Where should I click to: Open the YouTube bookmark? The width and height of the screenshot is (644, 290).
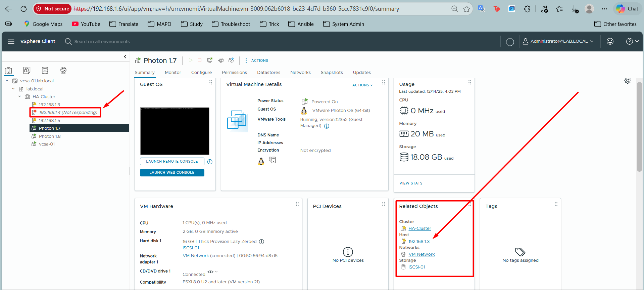pos(86,24)
